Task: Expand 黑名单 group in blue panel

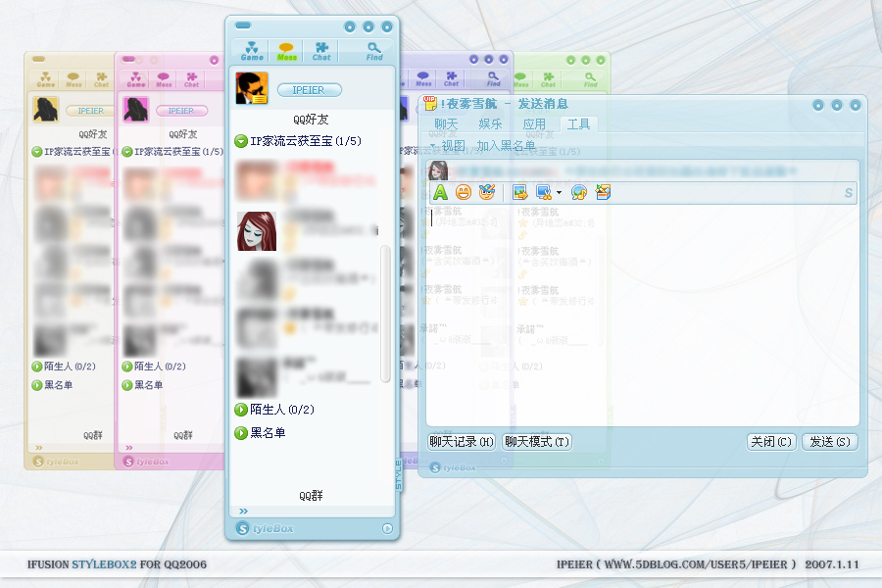Action: (x=241, y=433)
